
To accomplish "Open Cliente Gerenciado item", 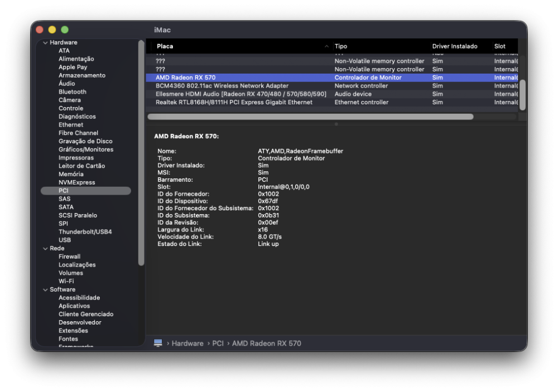I will [86, 314].
